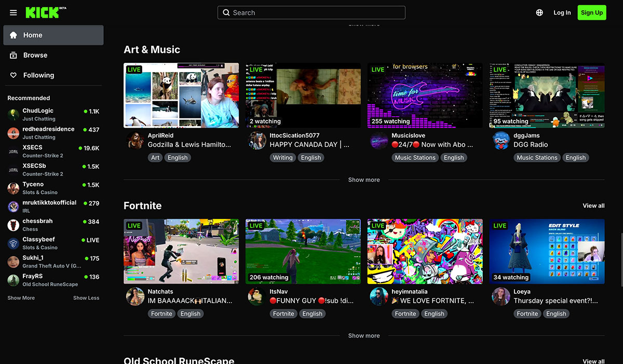The image size is (623, 364).
Task: Click Classybeef's avatar icon
Action: (13, 243)
